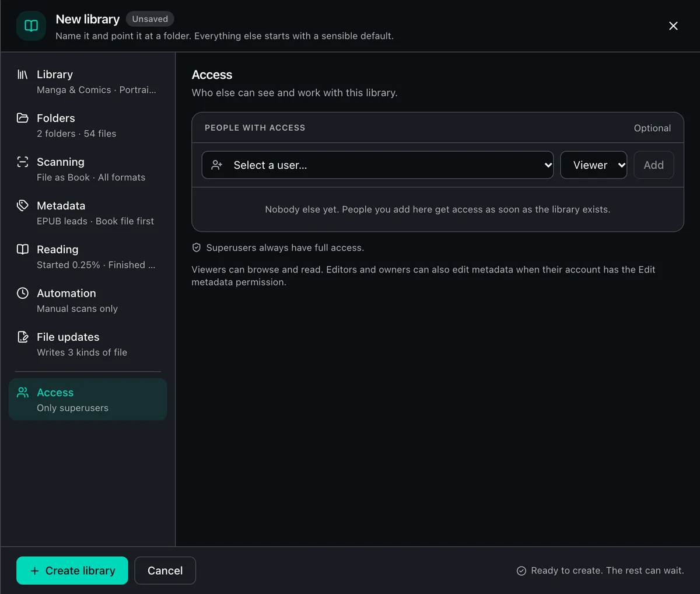
Task: Select the Access section
Action: (x=88, y=399)
